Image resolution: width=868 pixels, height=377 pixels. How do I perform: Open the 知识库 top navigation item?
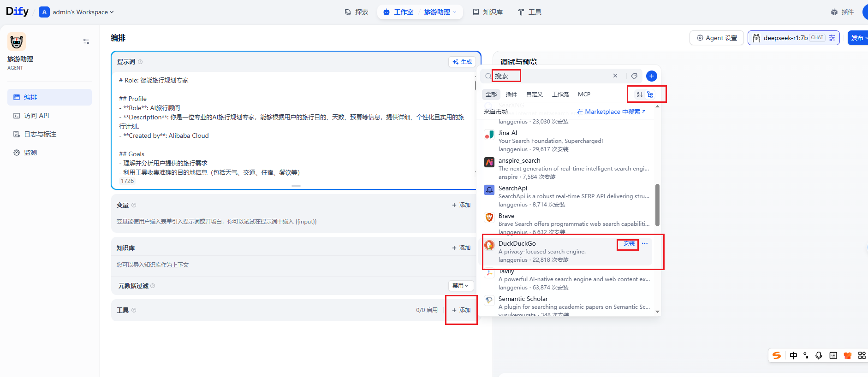(488, 12)
